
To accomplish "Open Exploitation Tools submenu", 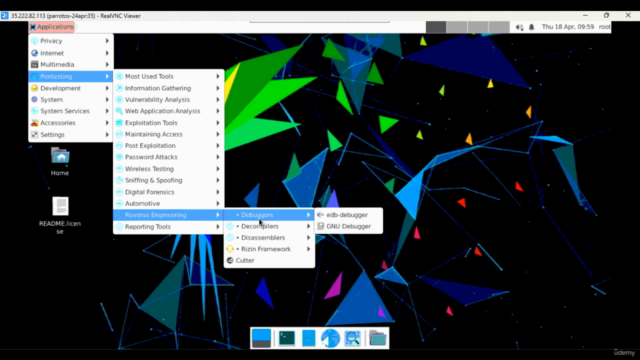I will click(169, 123).
